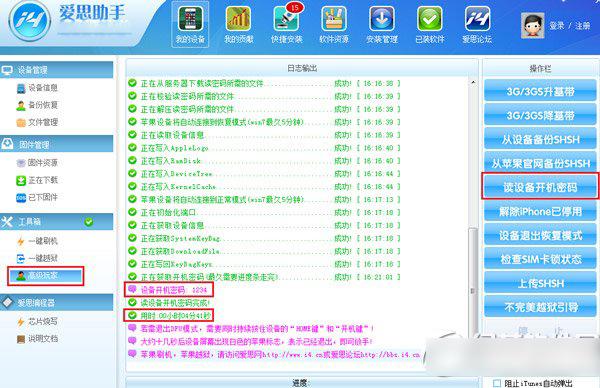This screenshot has height=388, width=600.
Task: Select 已下固件 in sidebar
Action: 38,197
